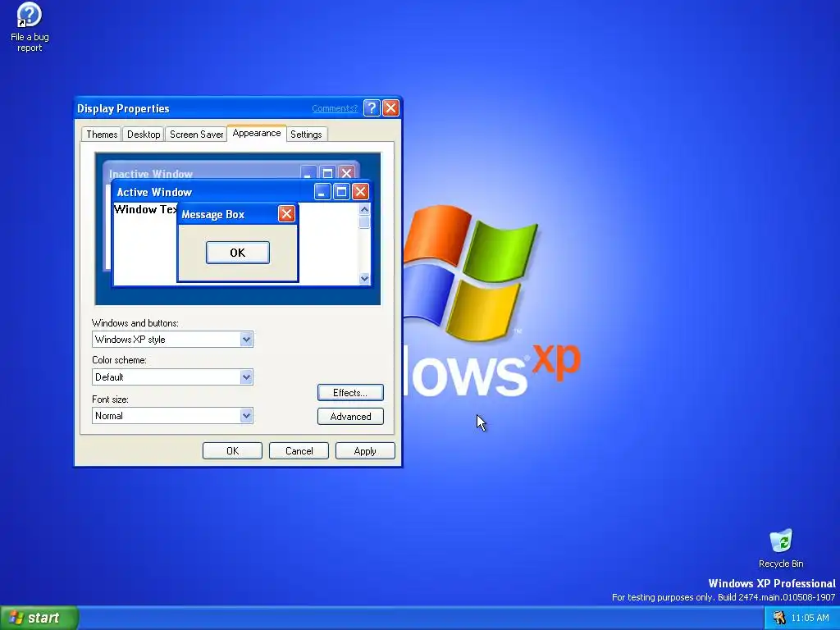Click the Apply button
The height and width of the screenshot is (630, 840).
(365, 451)
